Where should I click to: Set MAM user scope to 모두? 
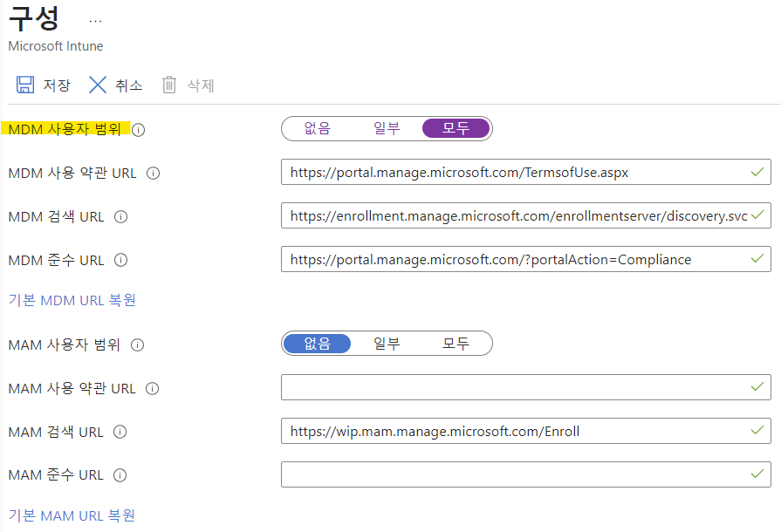[x=456, y=344]
